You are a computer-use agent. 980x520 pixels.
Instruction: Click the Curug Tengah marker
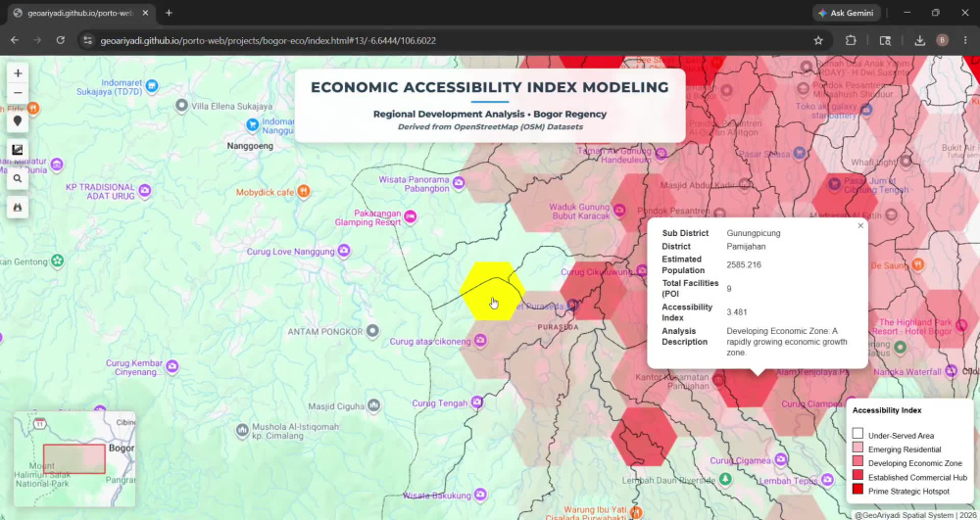pyautogui.click(x=477, y=402)
